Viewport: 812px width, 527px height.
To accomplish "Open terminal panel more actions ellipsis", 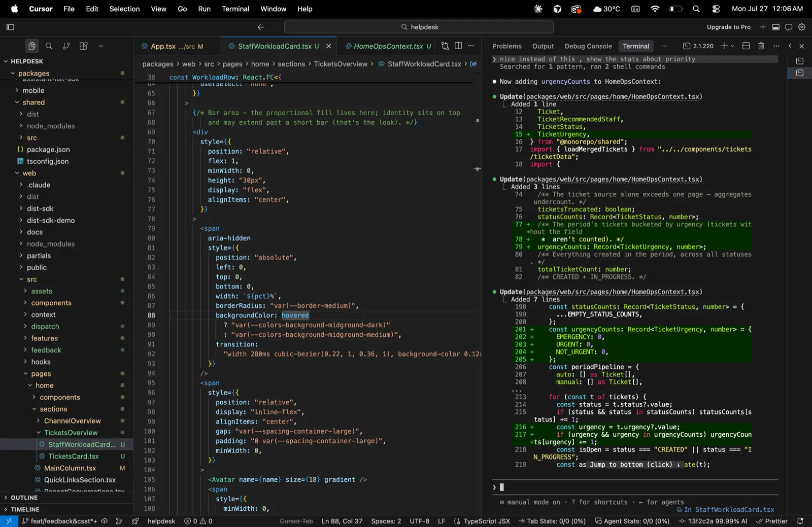I will click(776, 46).
